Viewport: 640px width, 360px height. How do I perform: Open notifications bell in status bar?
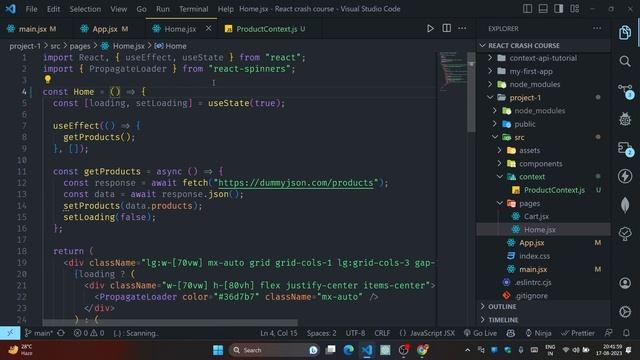point(627,333)
